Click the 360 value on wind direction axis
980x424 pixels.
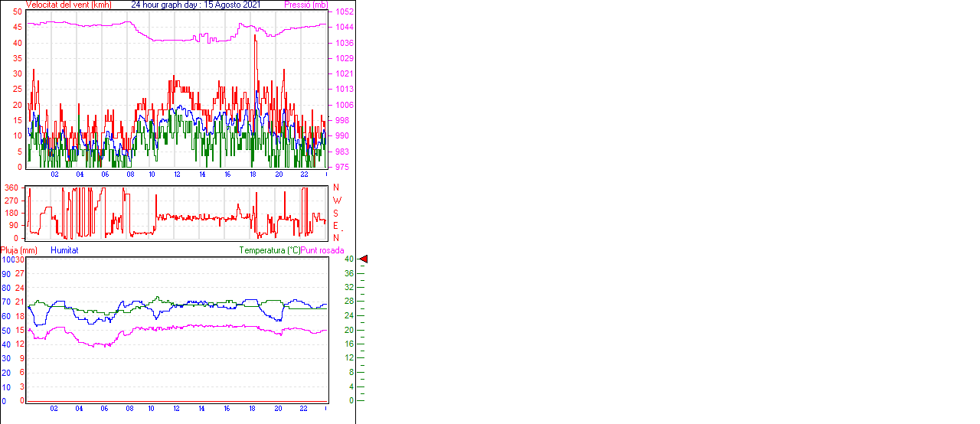click(x=11, y=188)
